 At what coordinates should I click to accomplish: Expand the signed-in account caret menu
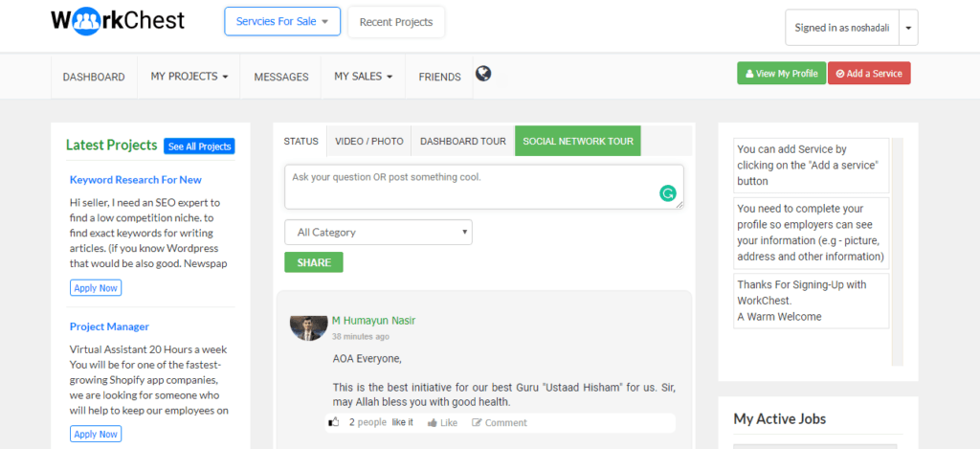click(908, 28)
